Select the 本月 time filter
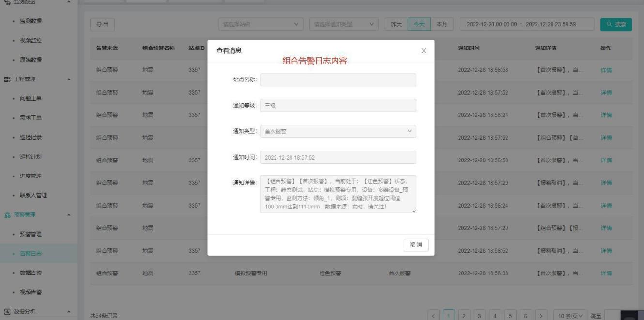 point(441,24)
